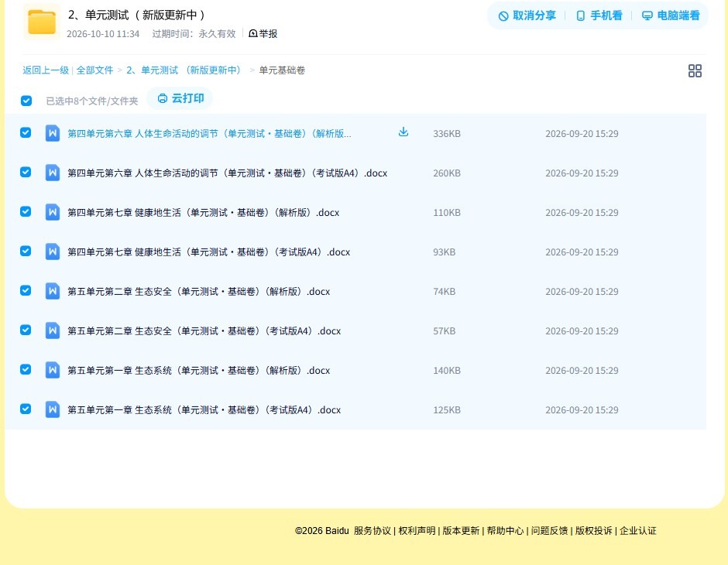Screen dimensions: 728x565
Task: Click the 125KB size cell
Action: [447, 409]
